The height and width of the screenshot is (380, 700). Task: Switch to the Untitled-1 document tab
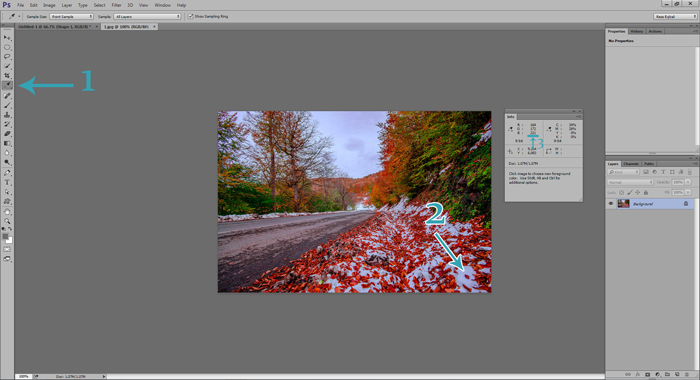coord(54,27)
